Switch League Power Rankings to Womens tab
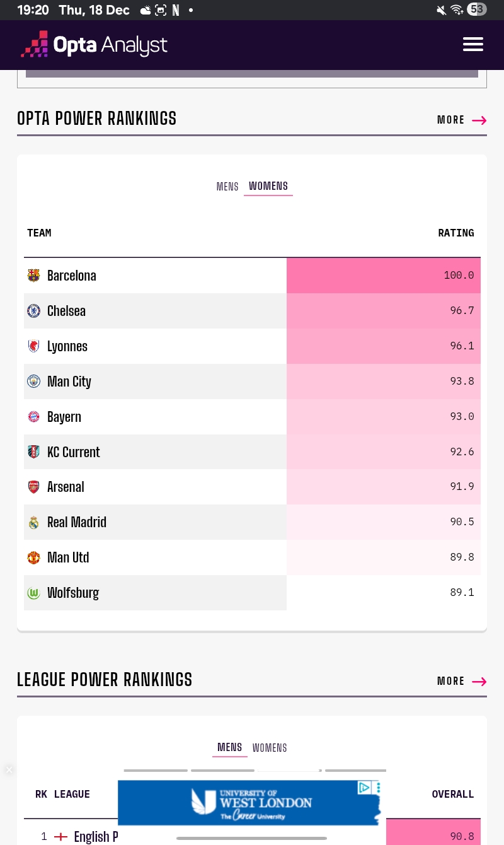The image size is (504, 845). (270, 748)
